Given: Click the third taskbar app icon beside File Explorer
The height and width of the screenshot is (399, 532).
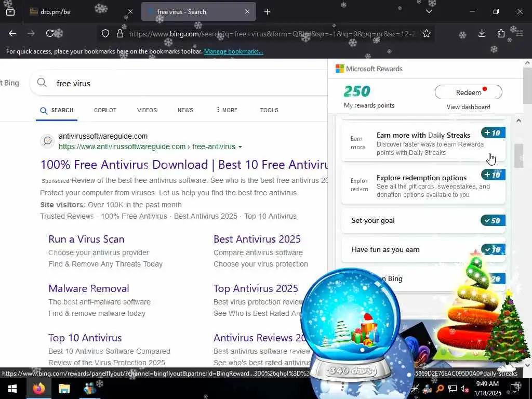Looking at the screenshot, I should click(89, 389).
